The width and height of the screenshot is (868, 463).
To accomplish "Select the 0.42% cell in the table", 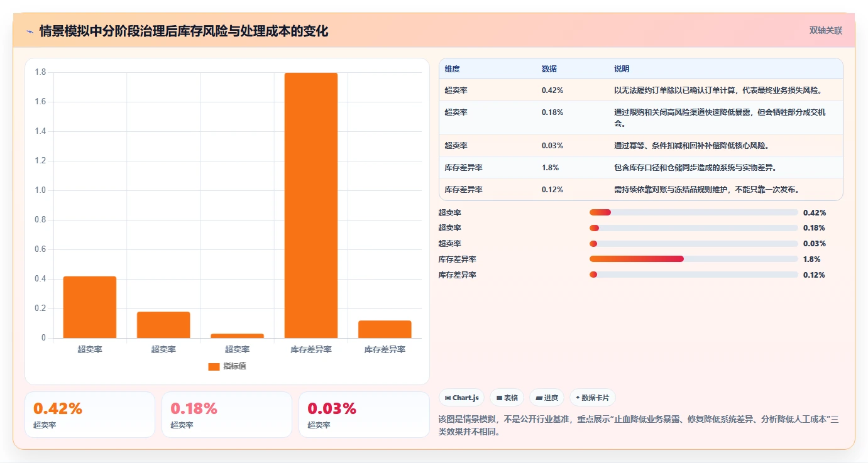I will click(552, 90).
